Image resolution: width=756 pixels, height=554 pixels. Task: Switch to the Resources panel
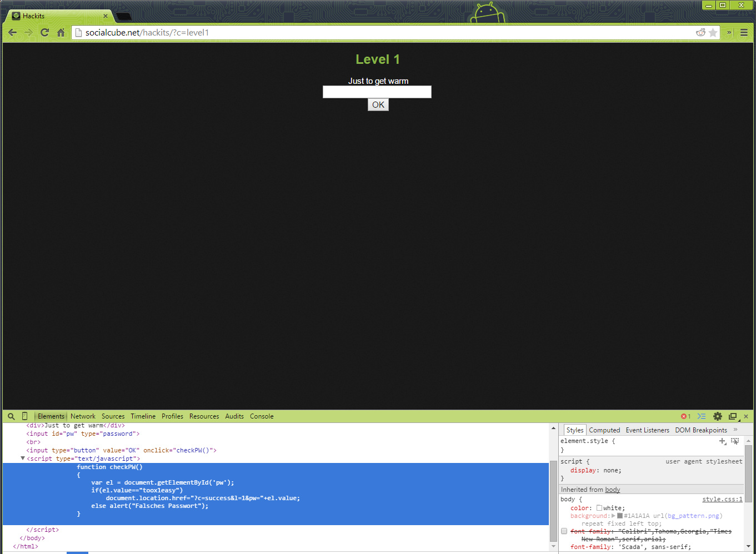pyautogui.click(x=204, y=416)
